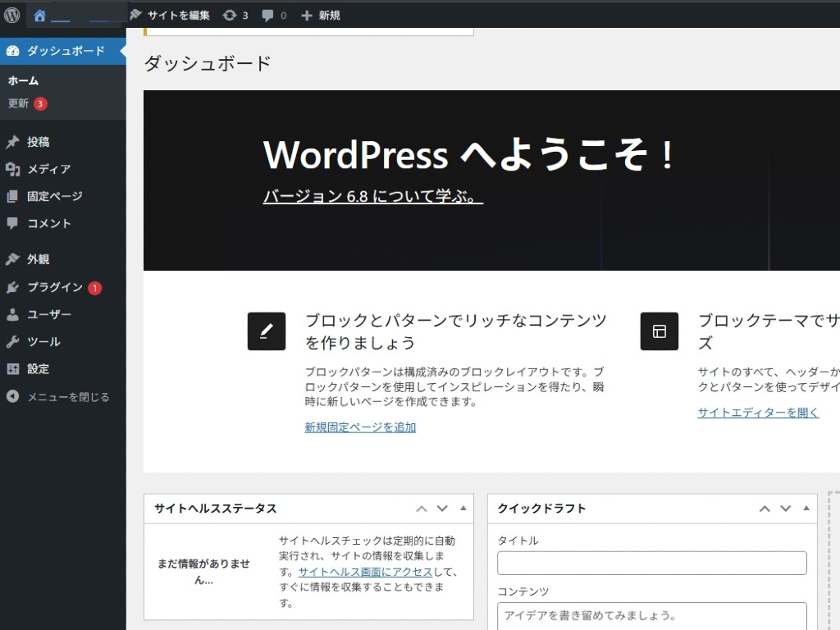Move クイックドラフト box up

click(x=765, y=509)
